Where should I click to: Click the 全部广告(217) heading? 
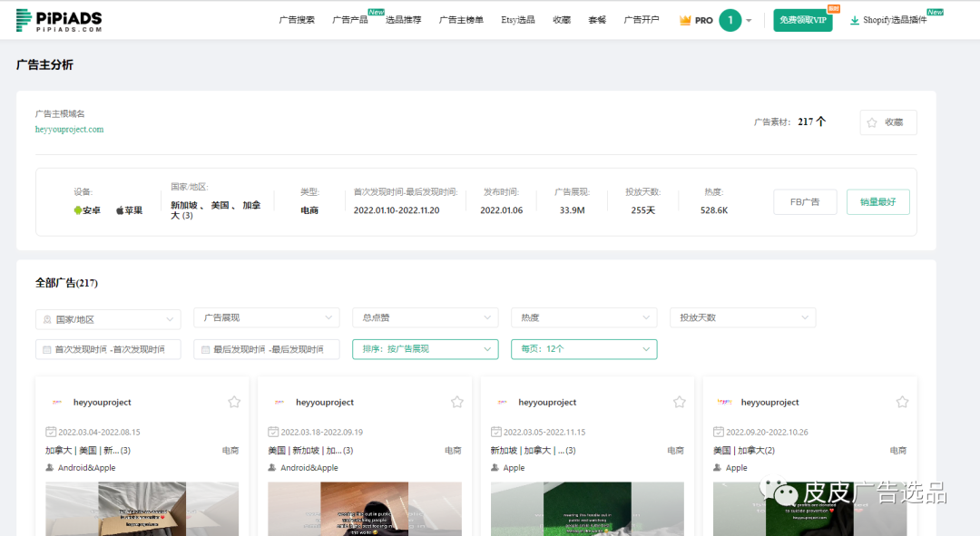(66, 283)
